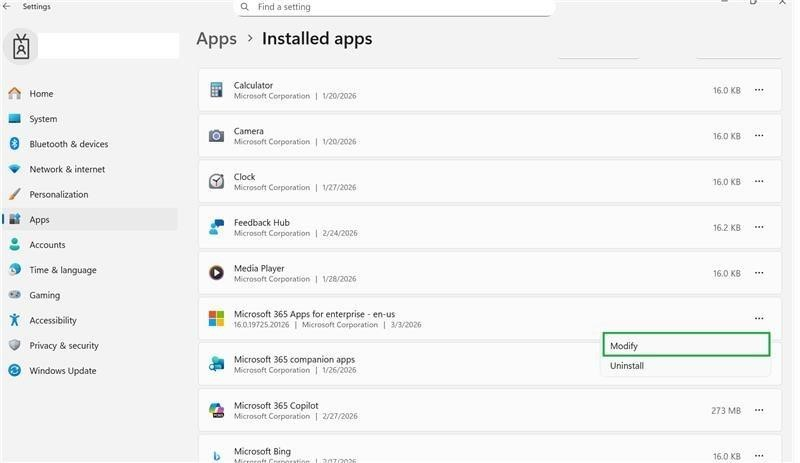Screen dimensions: 800x463
Task: Click the breadcrumb chevron after Apps
Action: coord(250,38)
